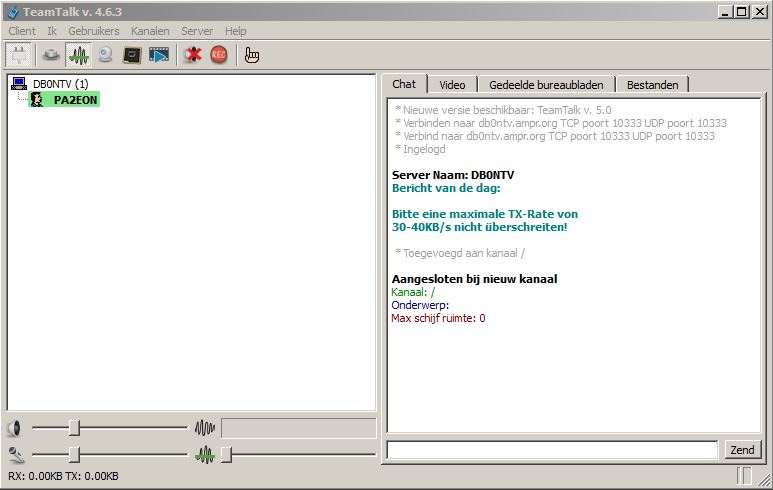The height and width of the screenshot is (490, 773).
Task: Click the TeamTalk title bar icon
Action: click(x=14, y=12)
